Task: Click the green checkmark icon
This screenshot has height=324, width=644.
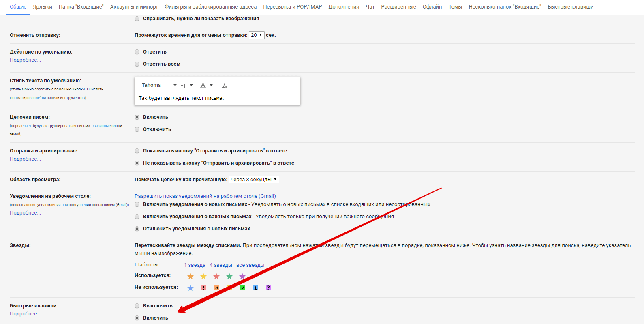Action: [242, 288]
